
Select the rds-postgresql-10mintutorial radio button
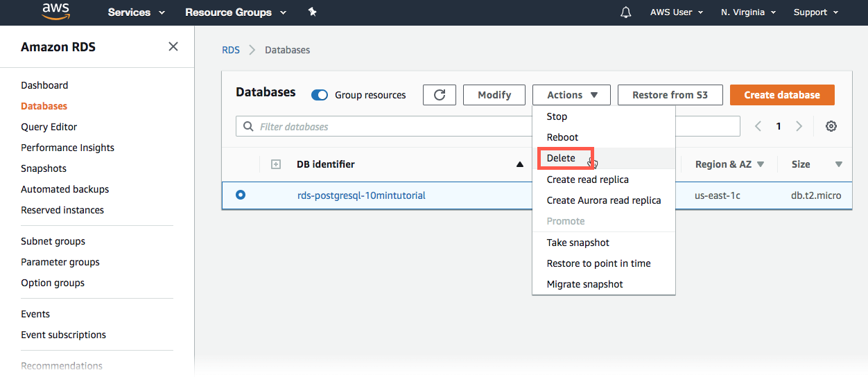pyautogui.click(x=241, y=195)
